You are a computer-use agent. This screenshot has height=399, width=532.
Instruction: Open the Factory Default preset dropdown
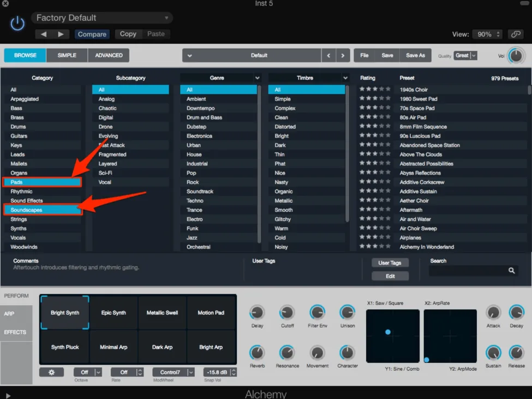coord(102,17)
